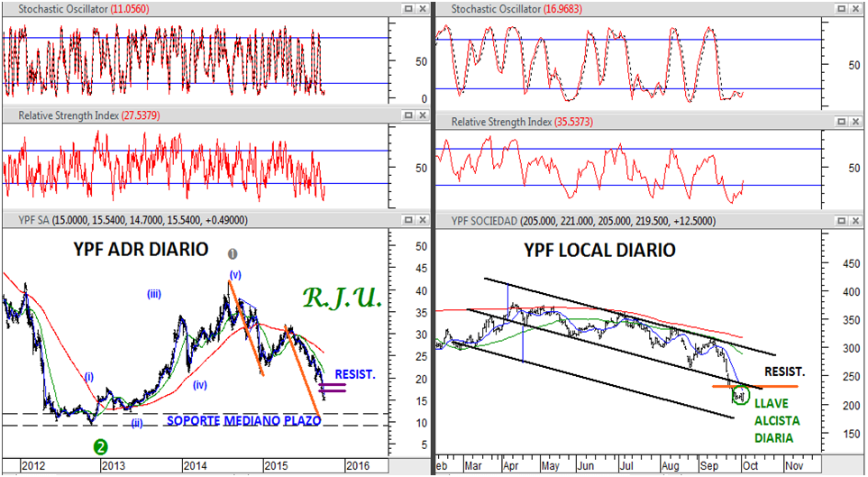The height and width of the screenshot is (477, 868).
Task: Select the LLAVE ALCISTA DIARIA annotation
Action: coord(777,420)
